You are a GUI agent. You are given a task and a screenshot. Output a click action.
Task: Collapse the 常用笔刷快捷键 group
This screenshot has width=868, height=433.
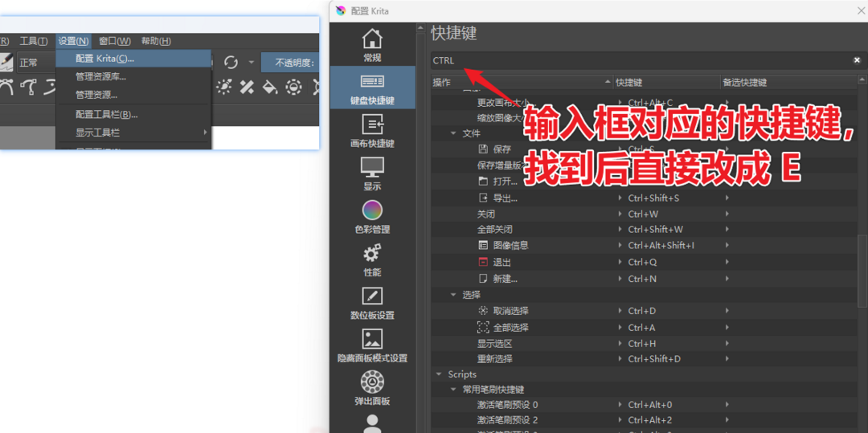(x=453, y=390)
